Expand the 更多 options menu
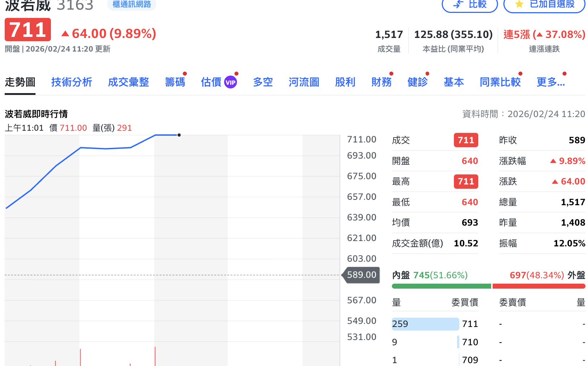Image resolution: width=588 pixels, height=366 pixels. (x=551, y=82)
